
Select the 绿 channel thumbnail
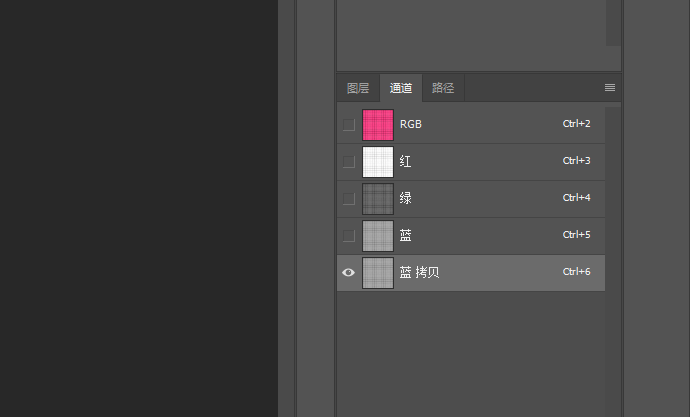click(378, 199)
